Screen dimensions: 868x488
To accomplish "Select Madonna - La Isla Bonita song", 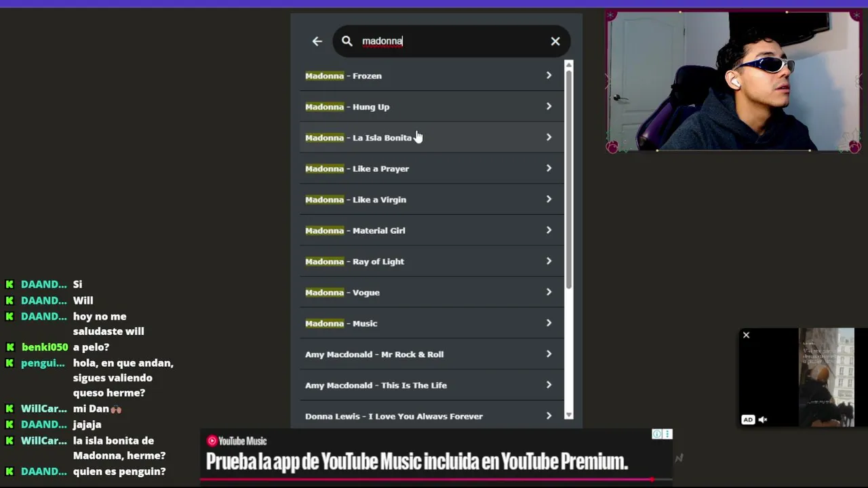I will [x=431, y=138].
